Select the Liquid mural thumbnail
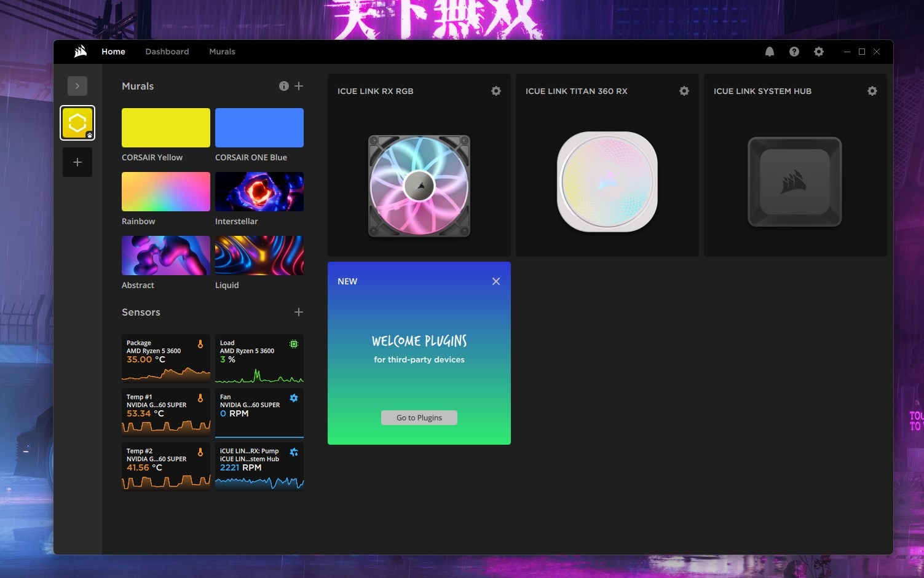The height and width of the screenshot is (578, 924). point(259,256)
